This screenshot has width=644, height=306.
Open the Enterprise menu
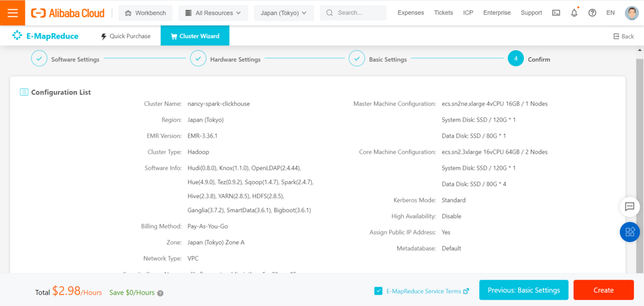497,13
